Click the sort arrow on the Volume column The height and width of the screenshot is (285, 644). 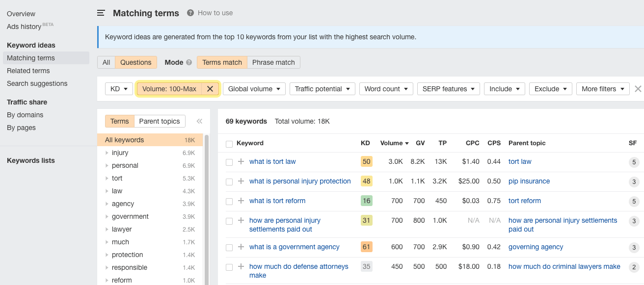pyautogui.click(x=406, y=143)
